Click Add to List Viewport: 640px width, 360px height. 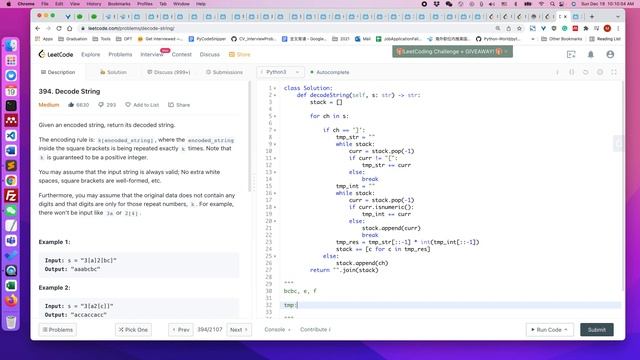pos(142,105)
